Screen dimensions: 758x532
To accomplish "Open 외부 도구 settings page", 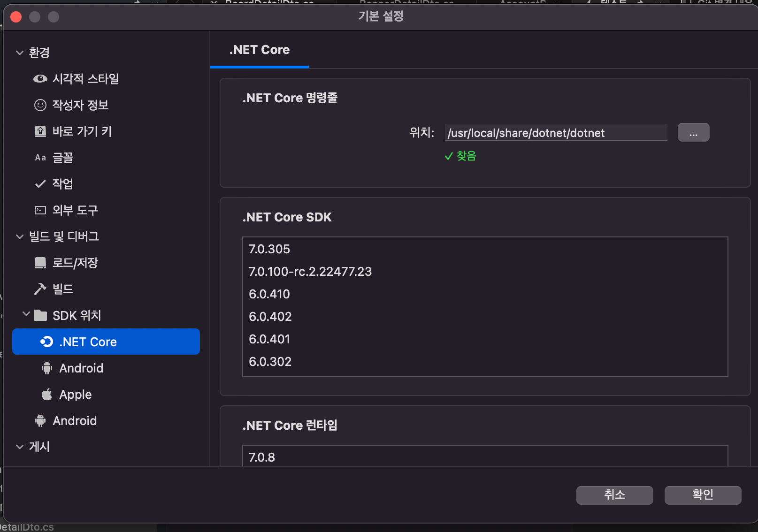I will pos(75,210).
